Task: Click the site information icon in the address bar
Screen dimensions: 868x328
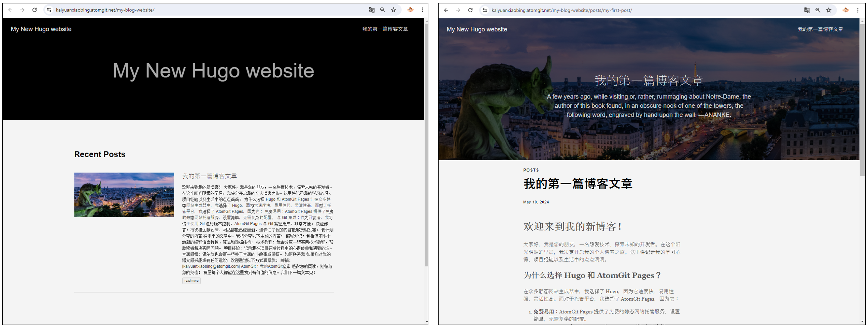Action: 49,10
